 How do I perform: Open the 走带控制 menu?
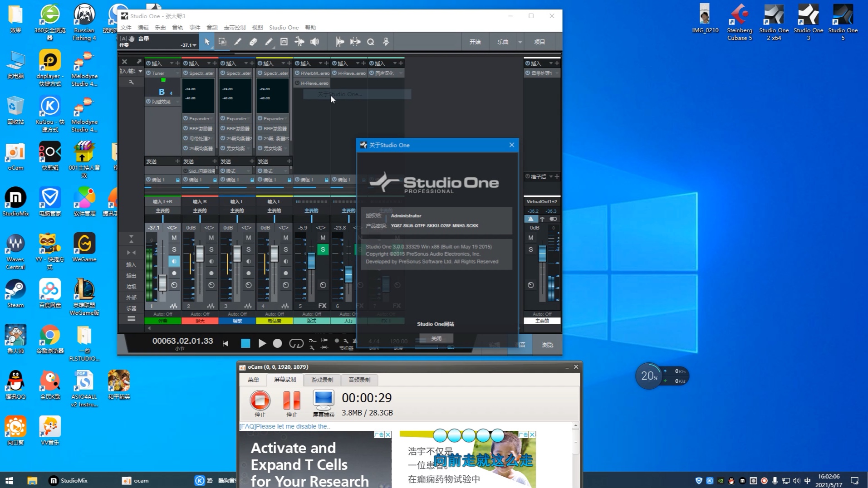tap(235, 28)
